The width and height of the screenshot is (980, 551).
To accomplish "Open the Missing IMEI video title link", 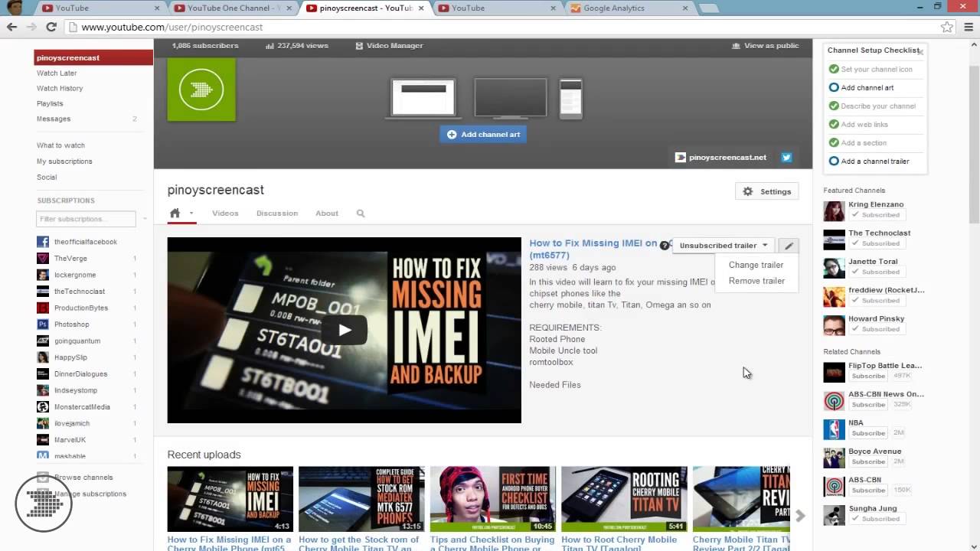I will point(593,249).
